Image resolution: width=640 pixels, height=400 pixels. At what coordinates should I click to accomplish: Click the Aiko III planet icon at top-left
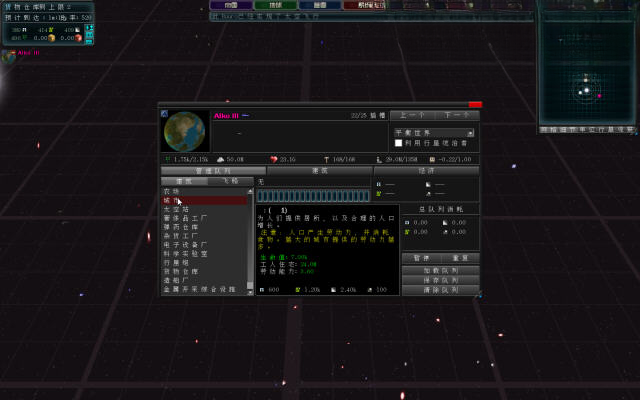click(x=8, y=56)
